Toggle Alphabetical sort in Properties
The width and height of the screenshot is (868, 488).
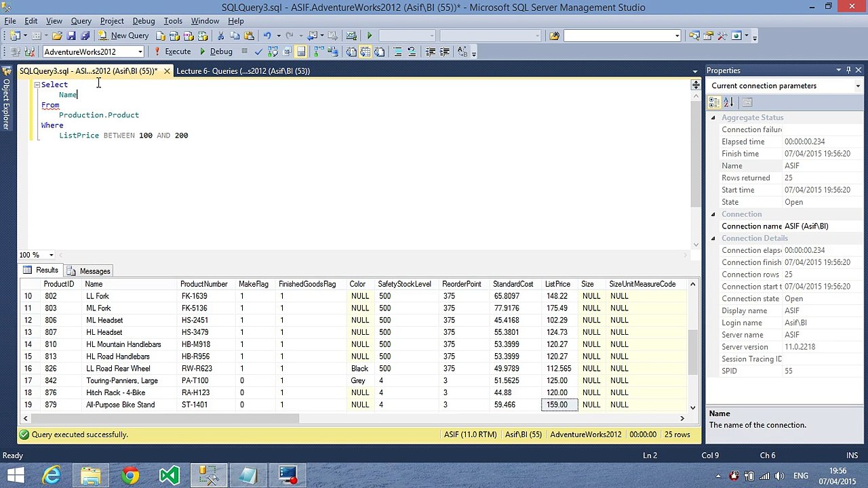point(728,102)
